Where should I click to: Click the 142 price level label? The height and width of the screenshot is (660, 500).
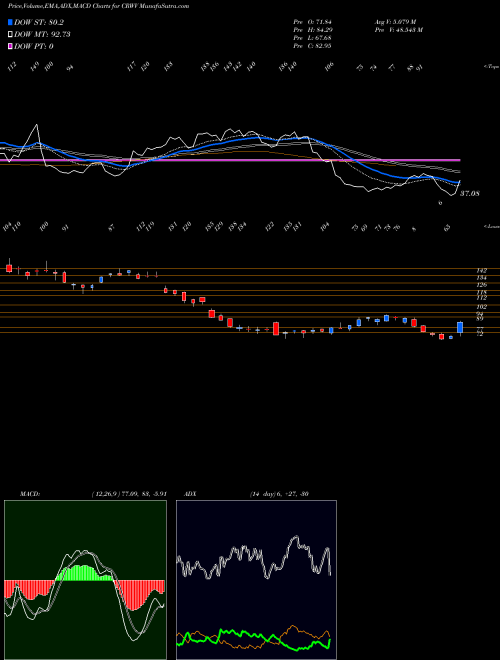tap(481, 271)
